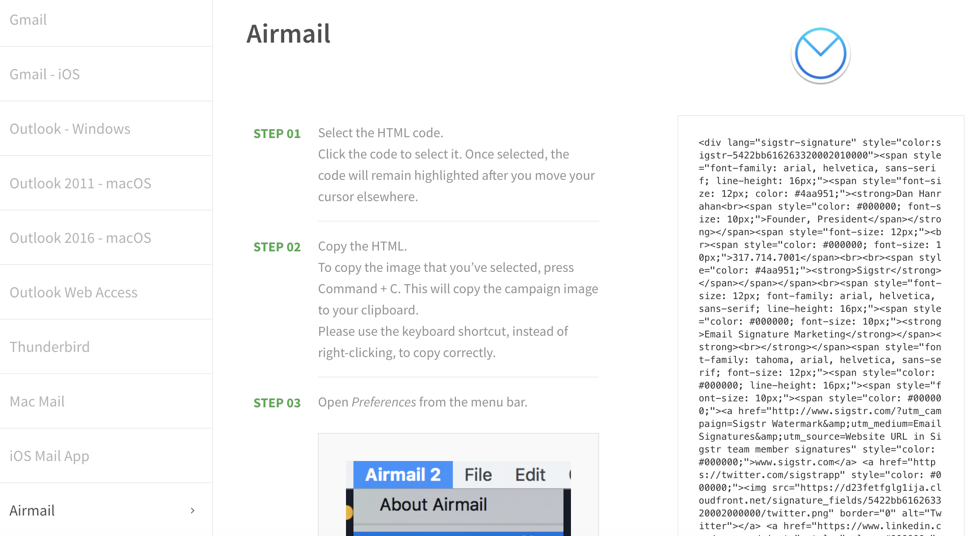Image resolution: width=980 pixels, height=536 pixels.
Task: Choose Mac Mail from the sidebar list
Action: point(106,401)
